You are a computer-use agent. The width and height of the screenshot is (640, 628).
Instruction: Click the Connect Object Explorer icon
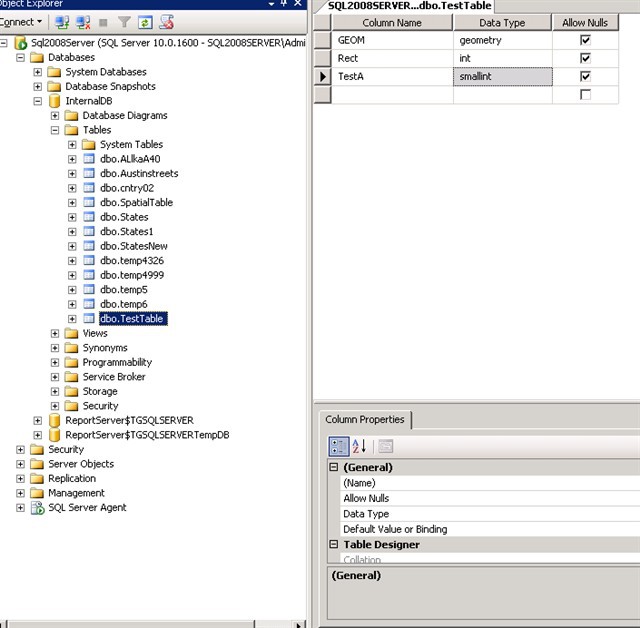[62, 21]
